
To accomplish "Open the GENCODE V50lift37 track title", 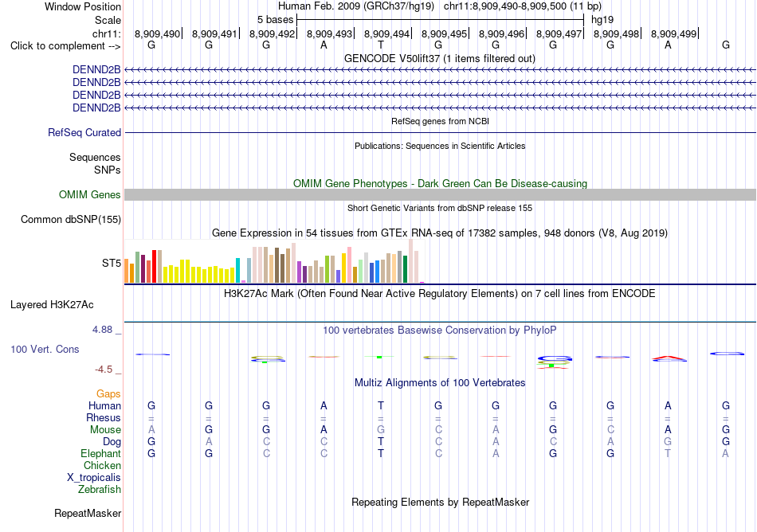I will [439, 58].
